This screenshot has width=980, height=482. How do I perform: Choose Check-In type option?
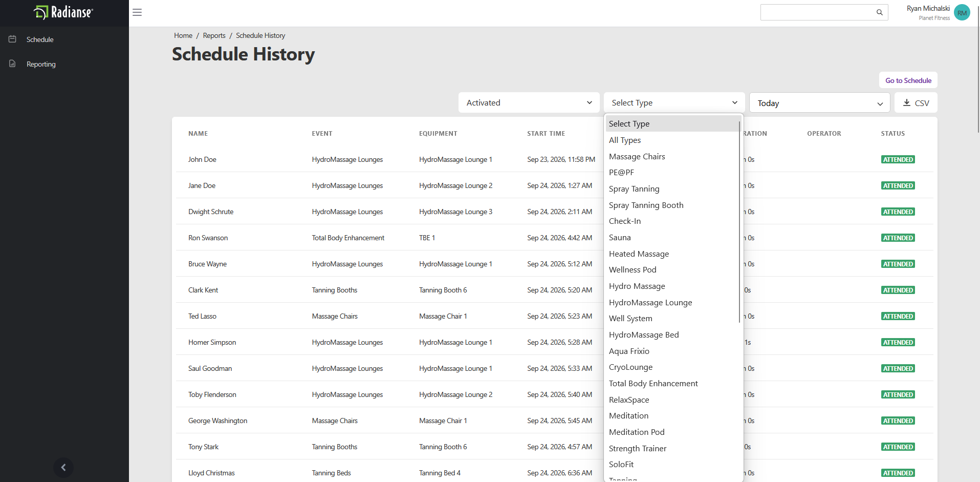[x=672, y=221]
